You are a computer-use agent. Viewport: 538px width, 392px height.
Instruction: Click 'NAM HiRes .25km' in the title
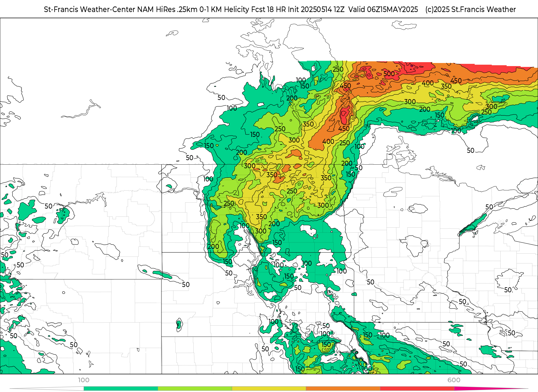[167, 10]
